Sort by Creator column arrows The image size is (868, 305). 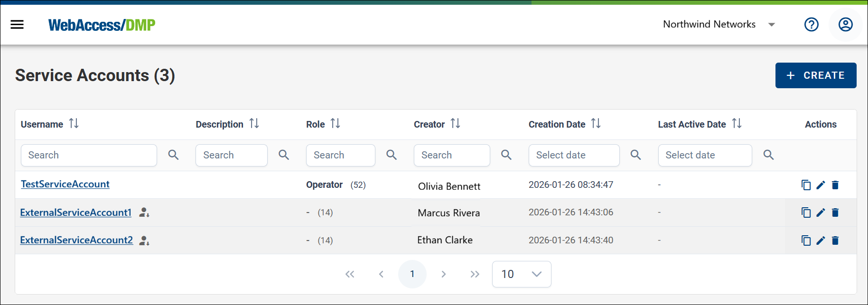point(456,124)
